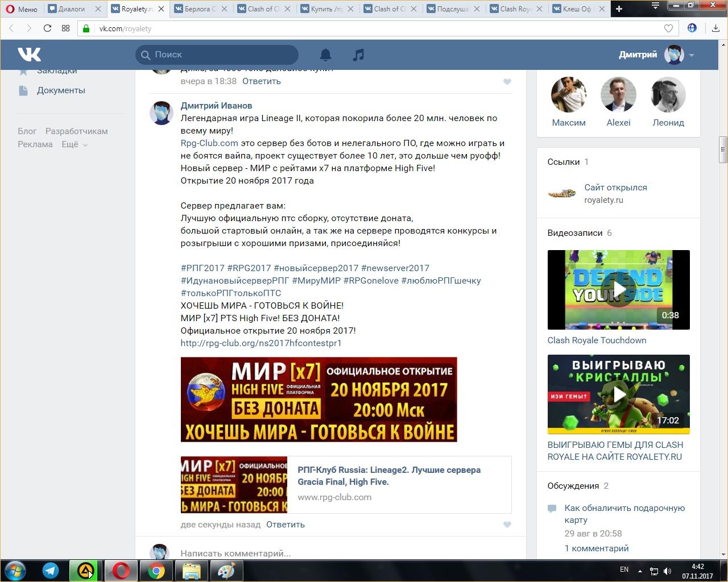
Task: Play the Clash Royale Touchdown video
Action: (619, 290)
